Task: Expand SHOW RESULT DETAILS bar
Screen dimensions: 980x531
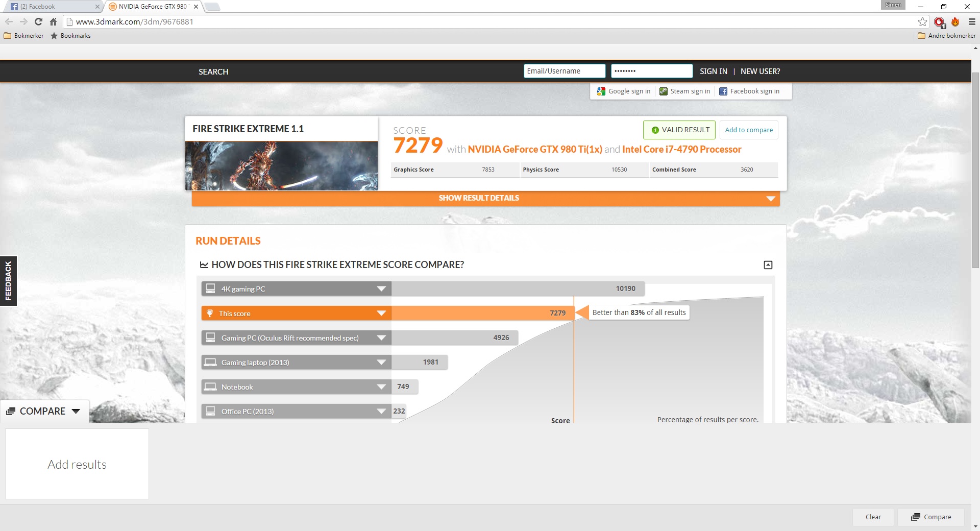Action: (486, 198)
